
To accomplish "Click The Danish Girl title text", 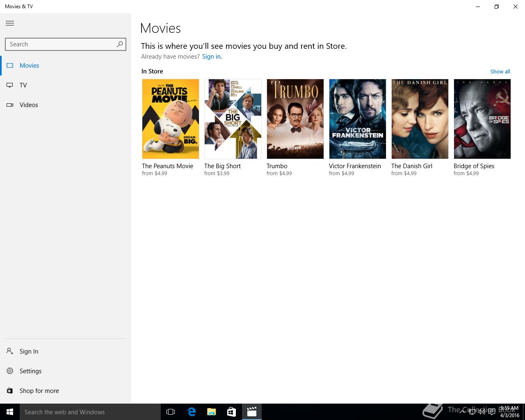I will [x=412, y=166].
